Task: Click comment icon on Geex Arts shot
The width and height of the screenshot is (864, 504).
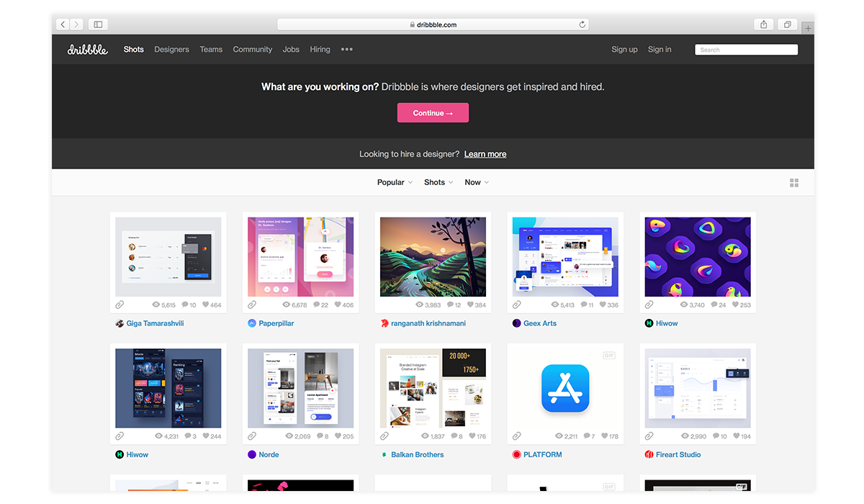Action: (x=582, y=305)
